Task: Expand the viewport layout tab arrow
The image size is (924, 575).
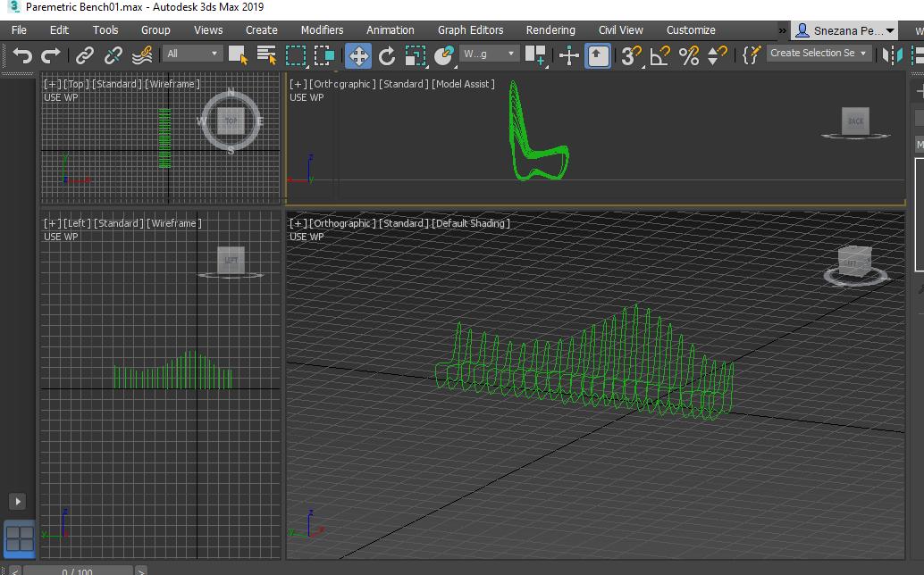Action: 18,502
